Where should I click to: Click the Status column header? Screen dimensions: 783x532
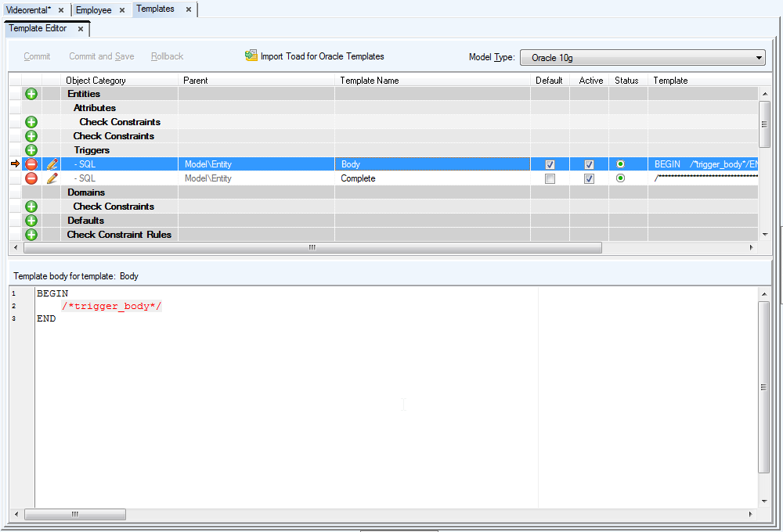(x=628, y=81)
